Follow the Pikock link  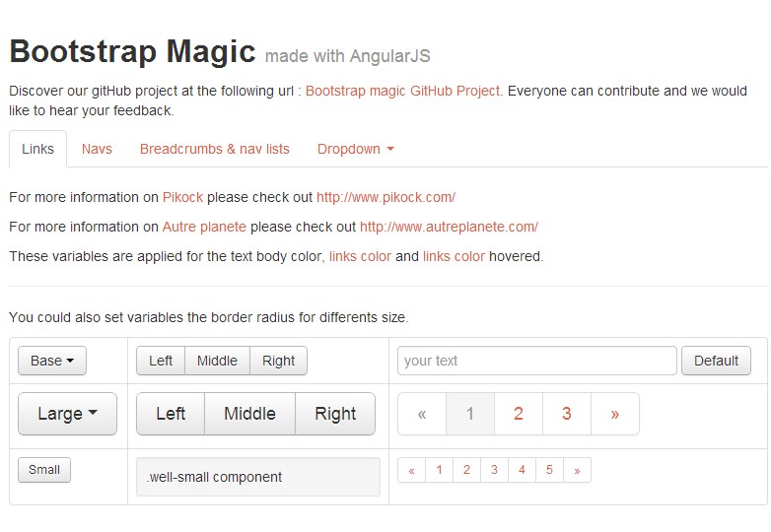[x=183, y=197]
